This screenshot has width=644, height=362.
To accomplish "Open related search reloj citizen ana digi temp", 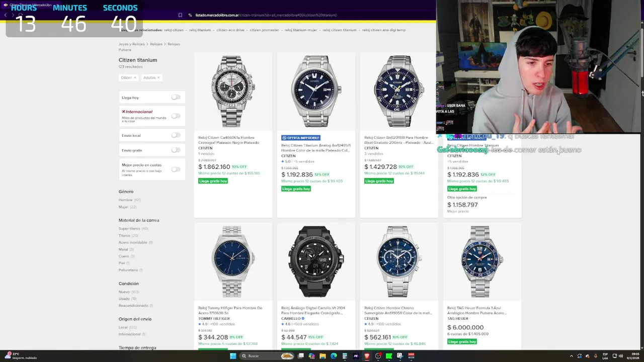I will point(384,30).
